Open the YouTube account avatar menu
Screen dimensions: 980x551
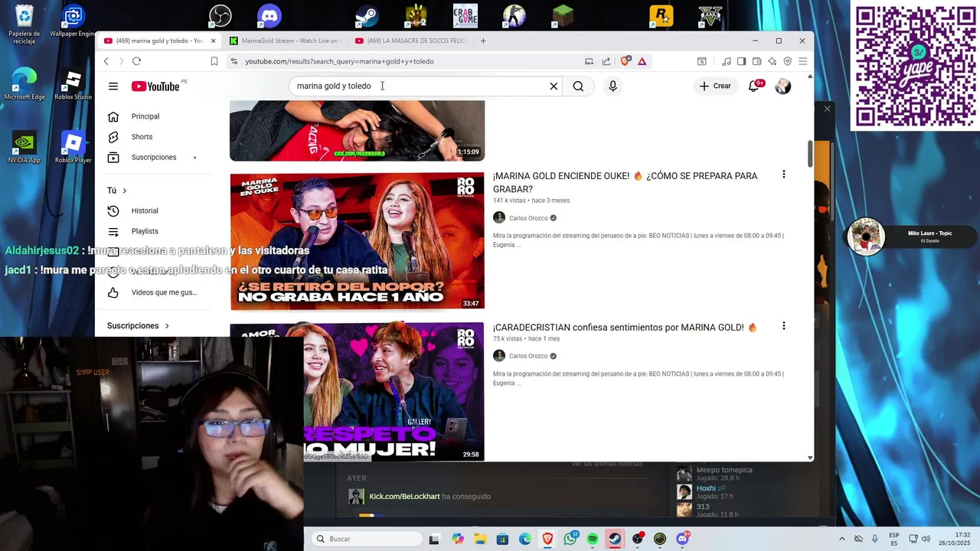click(782, 86)
